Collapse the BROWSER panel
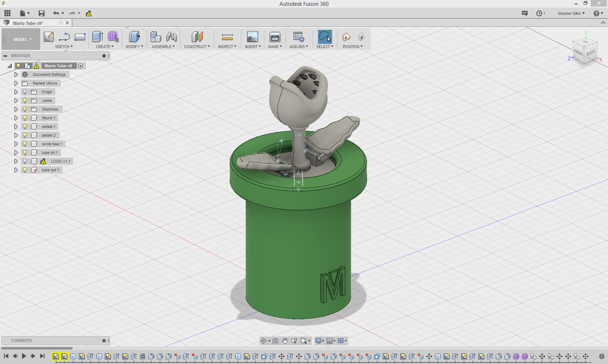Image resolution: width=608 pixels, height=364 pixels. click(x=5, y=56)
